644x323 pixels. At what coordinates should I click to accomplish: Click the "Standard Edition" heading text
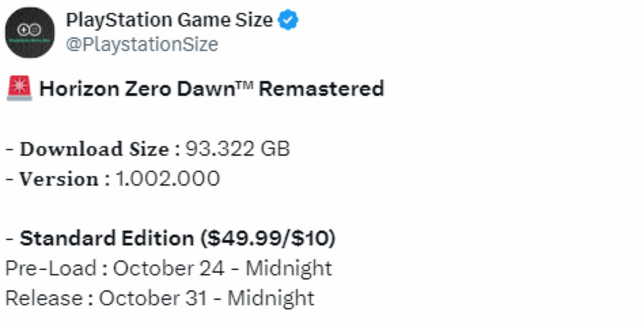pos(107,239)
